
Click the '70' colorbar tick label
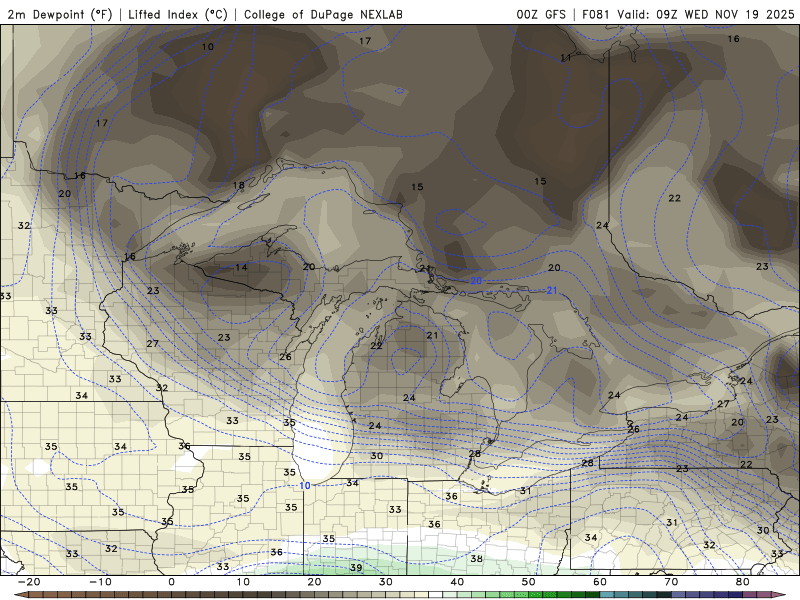(671, 582)
